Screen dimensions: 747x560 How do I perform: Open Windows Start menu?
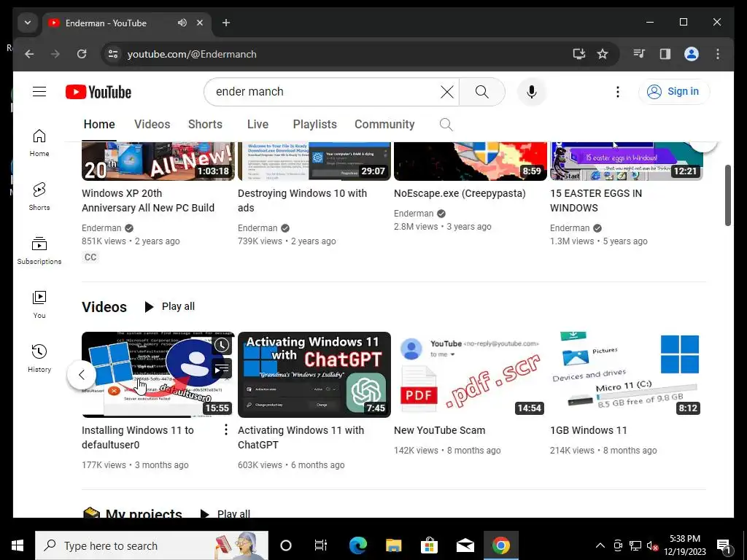pyautogui.click(x=18, y=545)
